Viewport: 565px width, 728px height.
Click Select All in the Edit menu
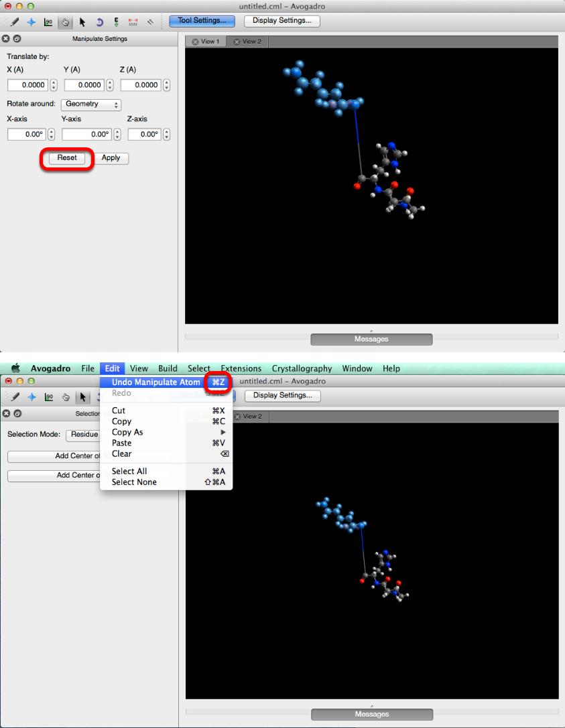(129, 471)
